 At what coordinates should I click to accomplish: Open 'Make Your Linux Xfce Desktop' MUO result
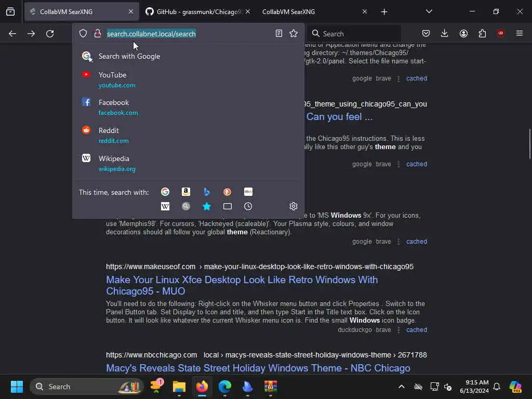(x=242, y=285)
